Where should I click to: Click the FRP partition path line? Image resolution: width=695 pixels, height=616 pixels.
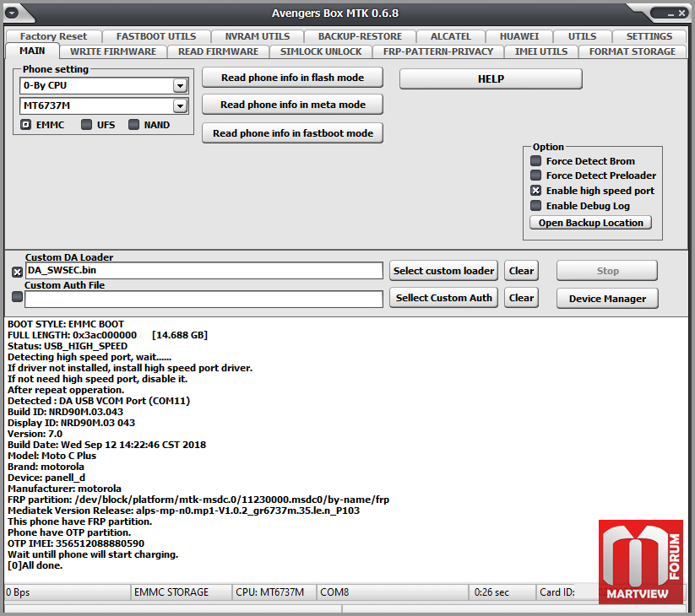point(198,500)
